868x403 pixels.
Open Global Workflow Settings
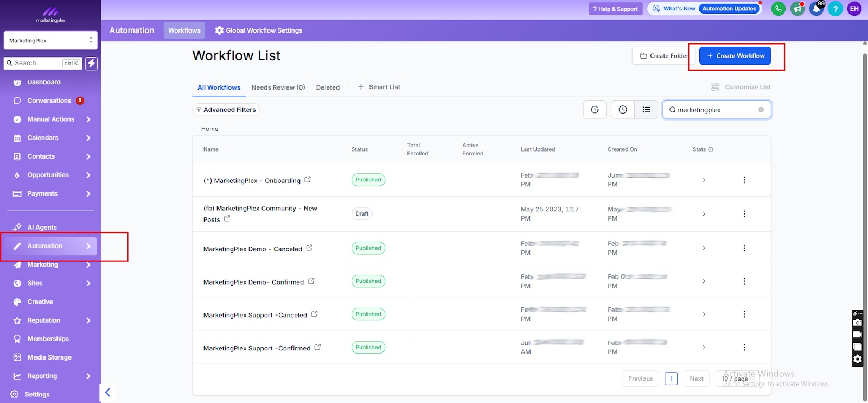point(258,30)
